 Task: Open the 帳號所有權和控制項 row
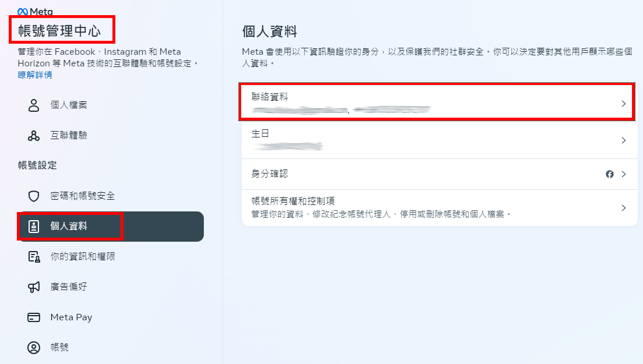(440, 207)
